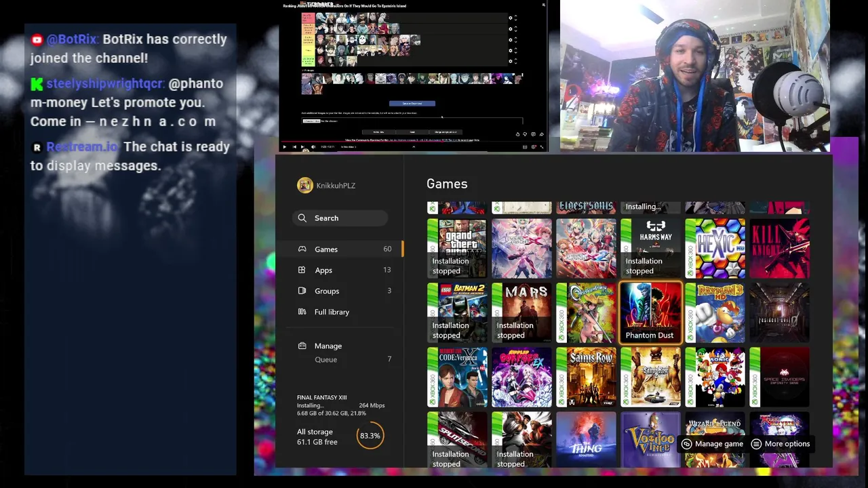Select the Split/Second game tile

457,439
